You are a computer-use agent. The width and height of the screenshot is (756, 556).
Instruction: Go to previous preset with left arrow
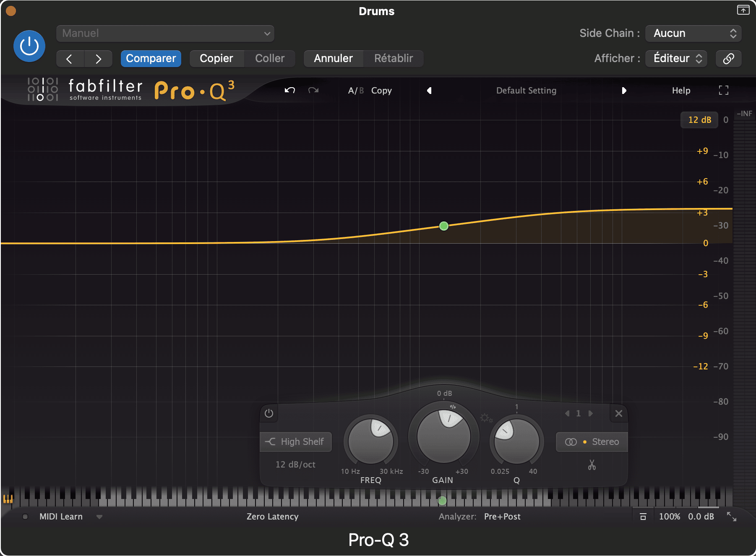pyautogui.click(x=70, y=59)
